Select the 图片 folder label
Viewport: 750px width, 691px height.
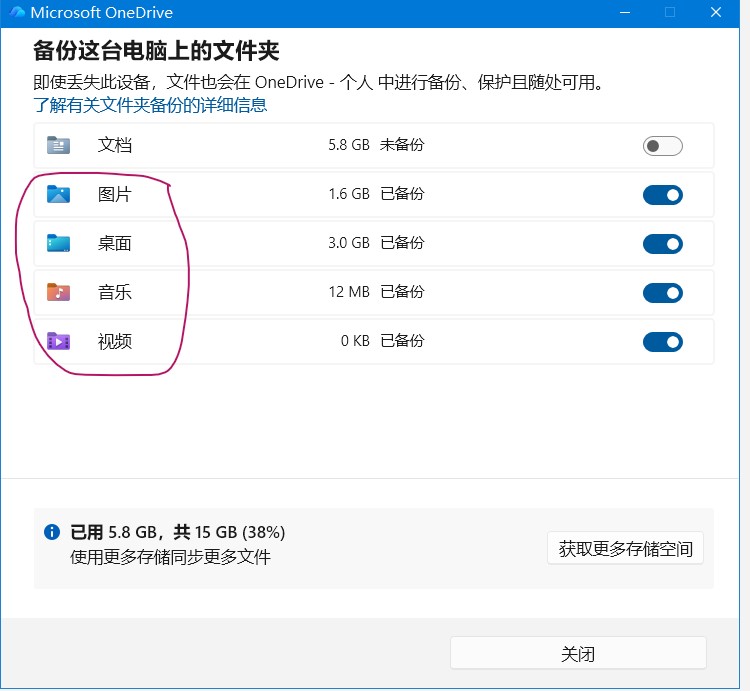click(115, 194)
